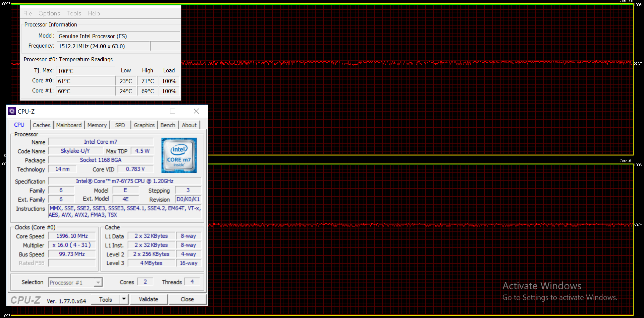Click Core #0 temperature 61°C
644x318 pixels.
click(86, 81)
